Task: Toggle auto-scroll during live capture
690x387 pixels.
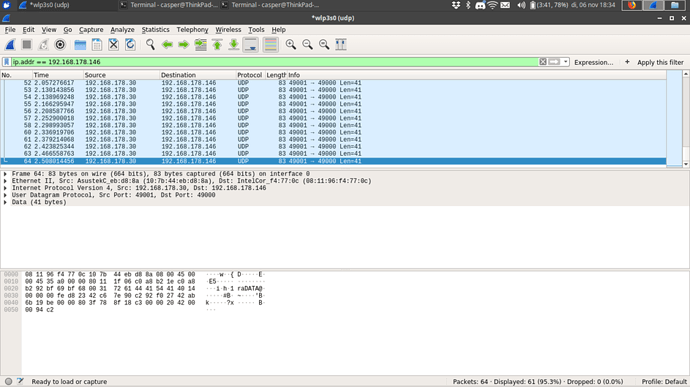Action: pos(251,44)
